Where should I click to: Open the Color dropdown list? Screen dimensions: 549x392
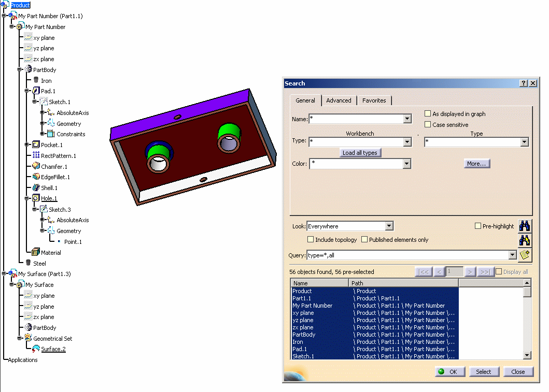[x=406, y=164]
